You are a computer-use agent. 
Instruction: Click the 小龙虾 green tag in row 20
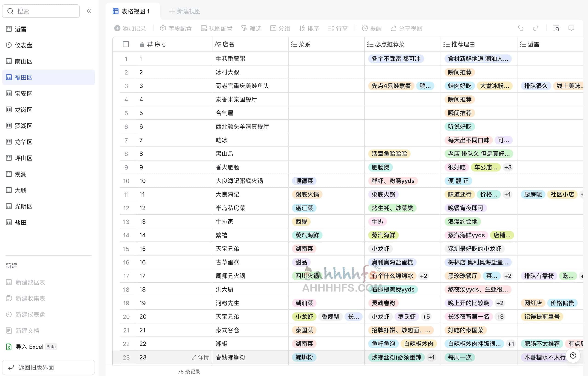point(304,317)
